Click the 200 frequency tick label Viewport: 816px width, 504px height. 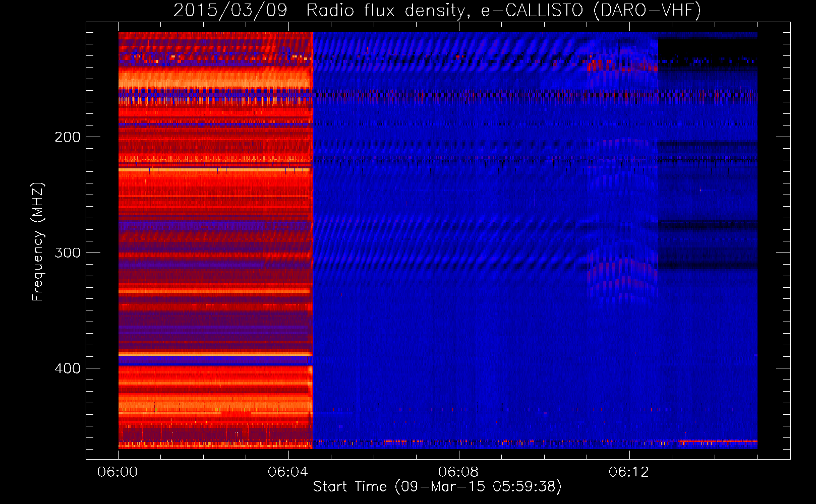[68, 137]
